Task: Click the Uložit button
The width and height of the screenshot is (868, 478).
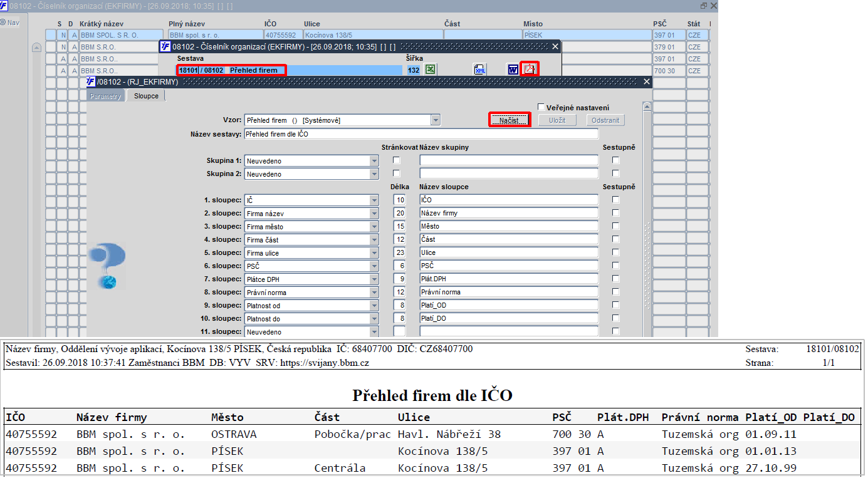Action: coord(557,120)
